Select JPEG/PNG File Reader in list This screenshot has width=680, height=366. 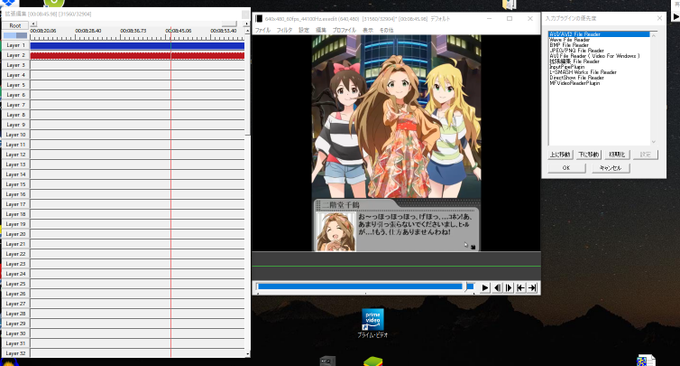[x=599, y=50]
